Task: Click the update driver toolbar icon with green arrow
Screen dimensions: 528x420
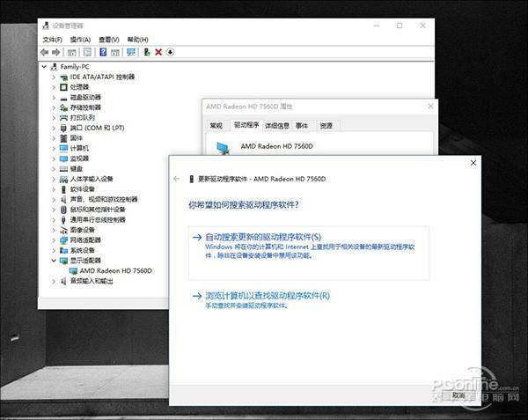Action: click(x=147, y=52)
